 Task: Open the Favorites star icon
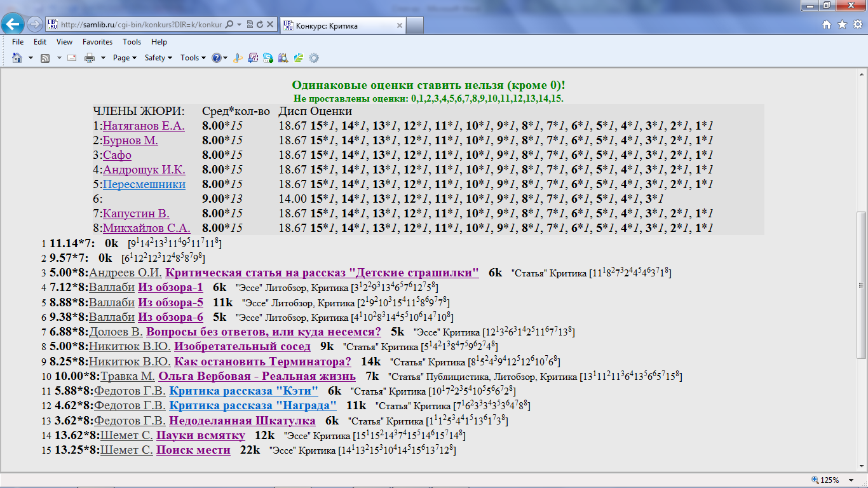[x=842, y=25]
